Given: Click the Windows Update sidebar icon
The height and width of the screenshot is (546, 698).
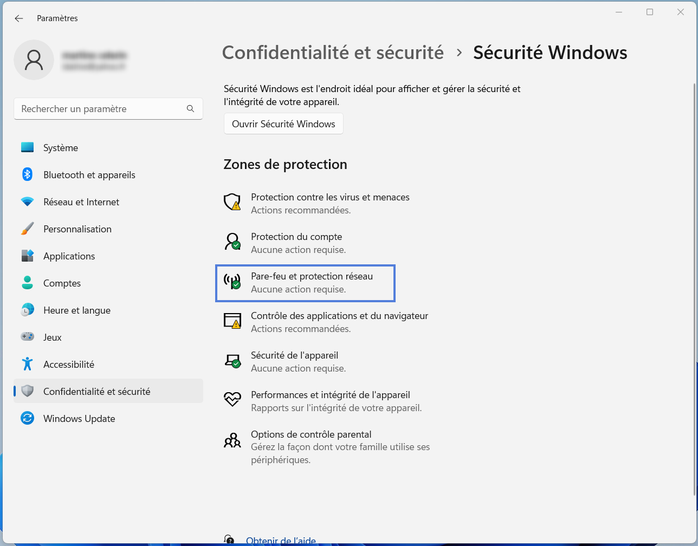Looking at the screenshot, I should (x=27, y=418).
